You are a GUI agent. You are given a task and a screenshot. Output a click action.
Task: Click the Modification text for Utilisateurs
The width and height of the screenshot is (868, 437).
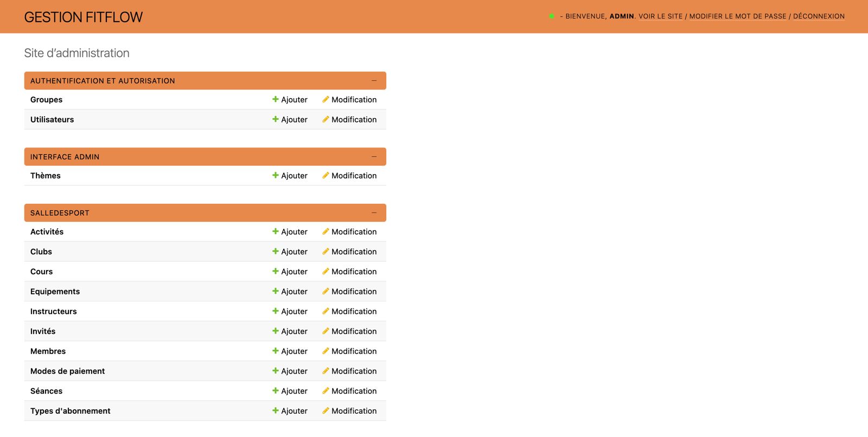[x=354, y=119]
